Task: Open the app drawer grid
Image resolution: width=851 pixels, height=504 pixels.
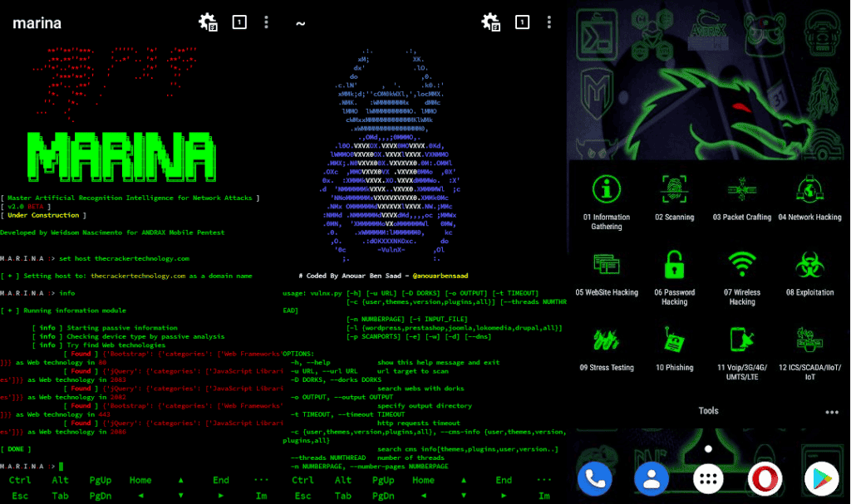Action: click(x=708, y=479)
